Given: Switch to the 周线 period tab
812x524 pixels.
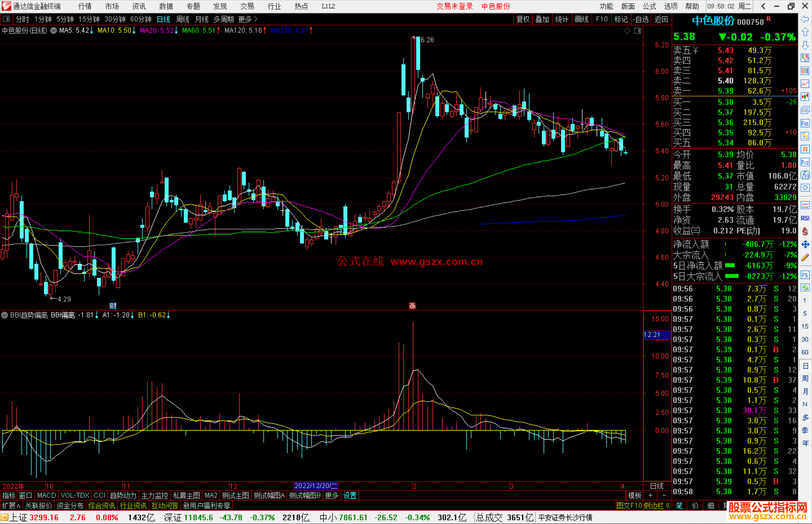Looking at the screenshot, I should click(x=183, y=19).
